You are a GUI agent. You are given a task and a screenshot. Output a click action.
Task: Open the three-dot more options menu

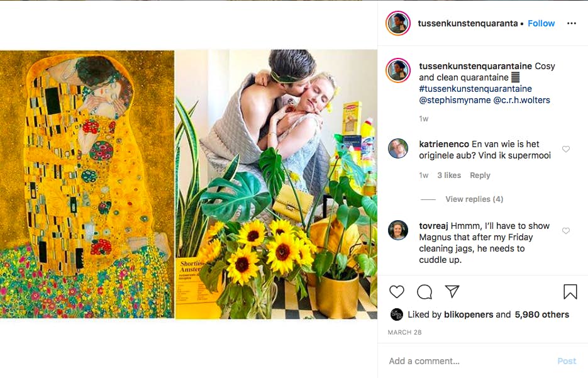click(571, 23)
